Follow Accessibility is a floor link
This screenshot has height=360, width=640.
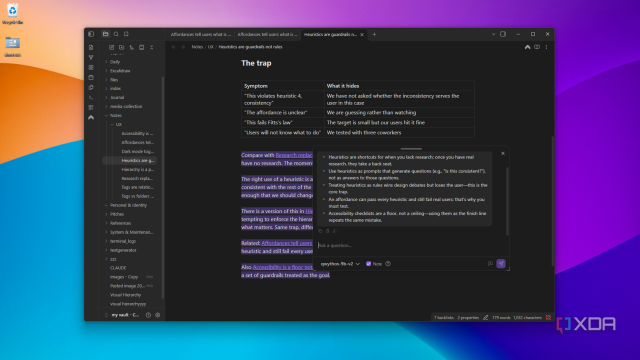[282, 267]
